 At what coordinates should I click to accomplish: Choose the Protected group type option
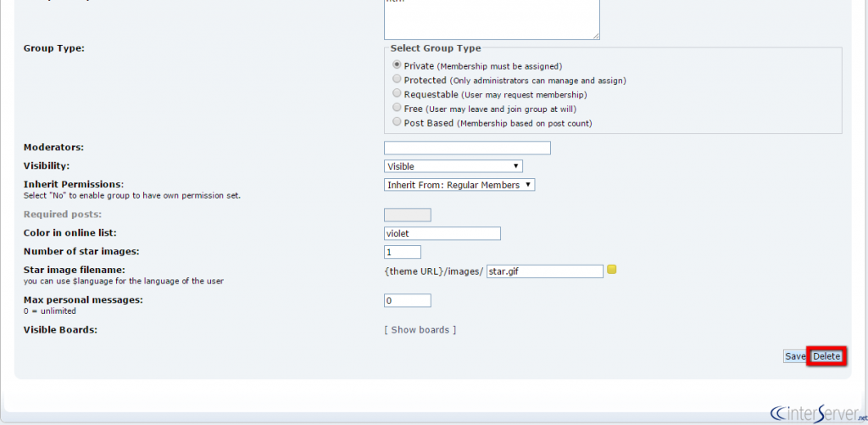point(397,79)
